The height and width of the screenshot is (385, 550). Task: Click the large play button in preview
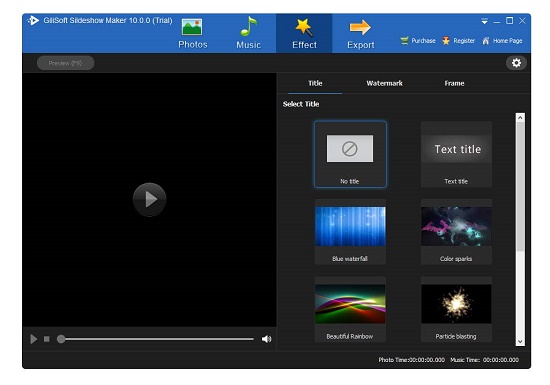tap(149, 199)
